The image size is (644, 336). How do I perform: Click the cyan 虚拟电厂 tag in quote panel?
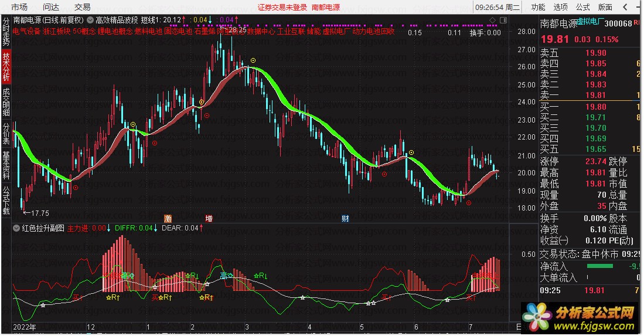590,21
